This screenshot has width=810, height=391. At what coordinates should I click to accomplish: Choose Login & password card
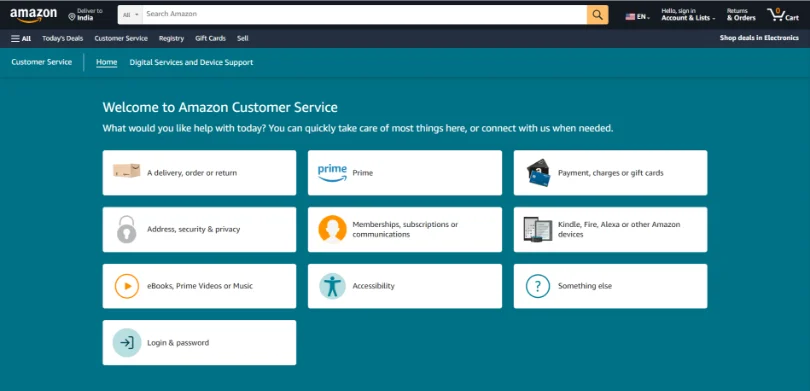199,342
